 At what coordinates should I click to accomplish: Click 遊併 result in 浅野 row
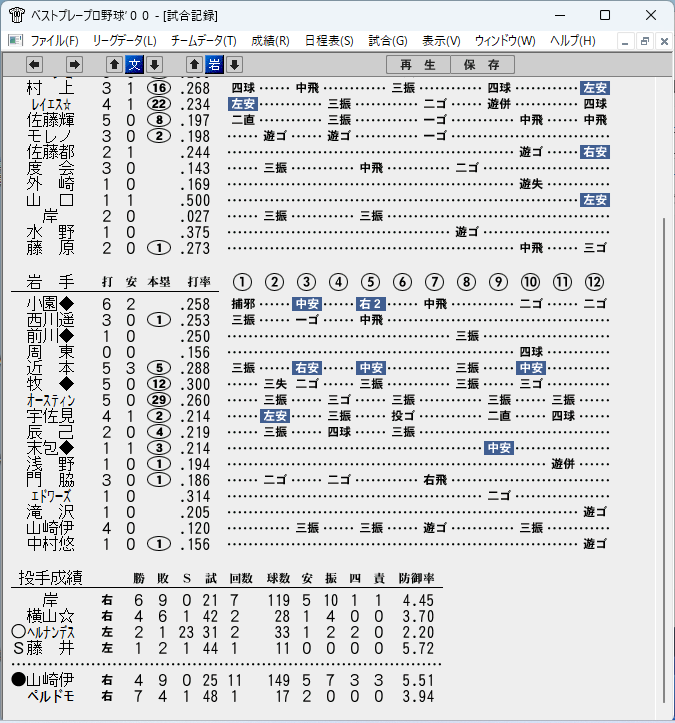[563, 464]
